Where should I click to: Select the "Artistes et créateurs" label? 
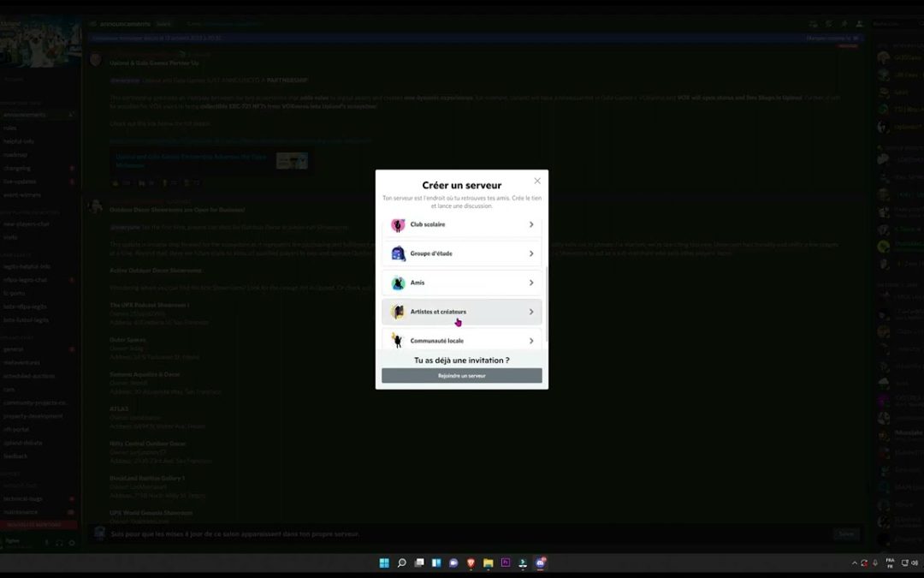pos(438,312)
